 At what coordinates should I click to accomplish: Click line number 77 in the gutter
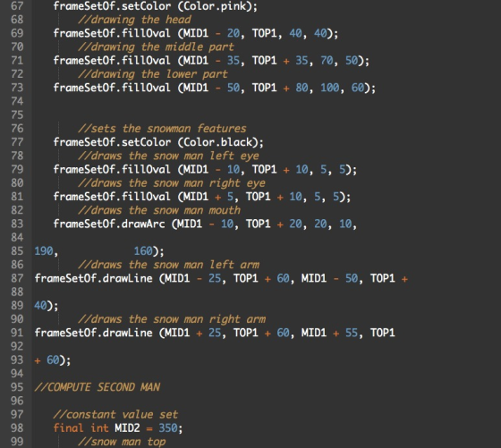click(17, 142)
